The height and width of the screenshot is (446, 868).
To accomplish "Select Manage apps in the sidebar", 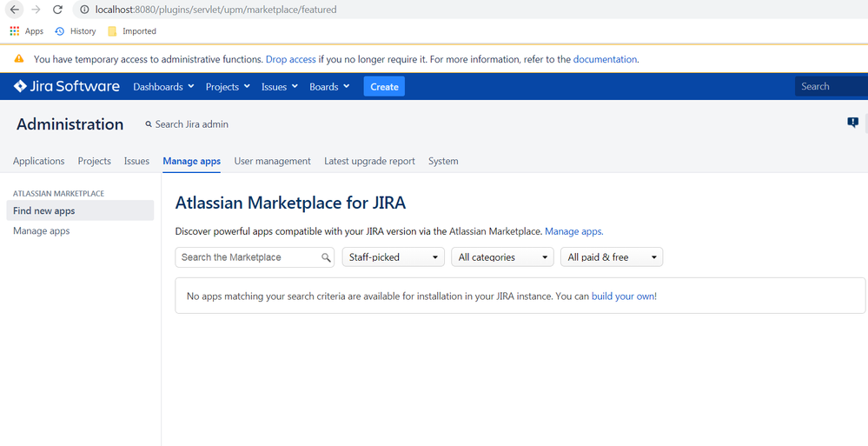I will coord(42,231).
